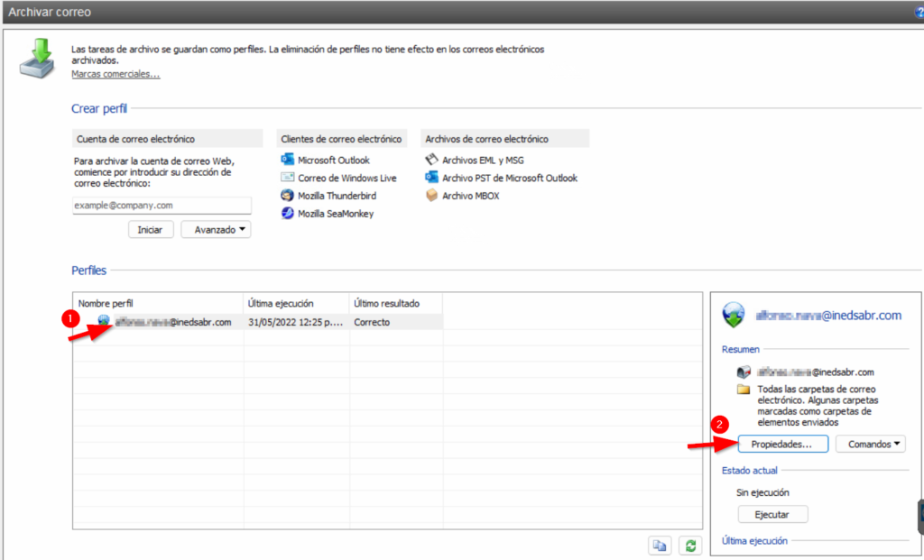Sort by Última ejecución column header
The image size is (924, 560).
[x=295, y=303]
